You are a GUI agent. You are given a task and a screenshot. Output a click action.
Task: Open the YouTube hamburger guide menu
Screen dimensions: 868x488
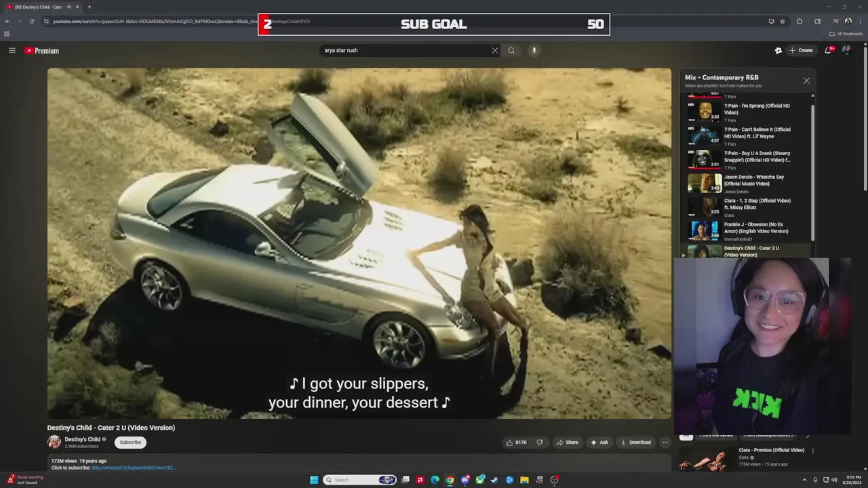tap(12, 50)
